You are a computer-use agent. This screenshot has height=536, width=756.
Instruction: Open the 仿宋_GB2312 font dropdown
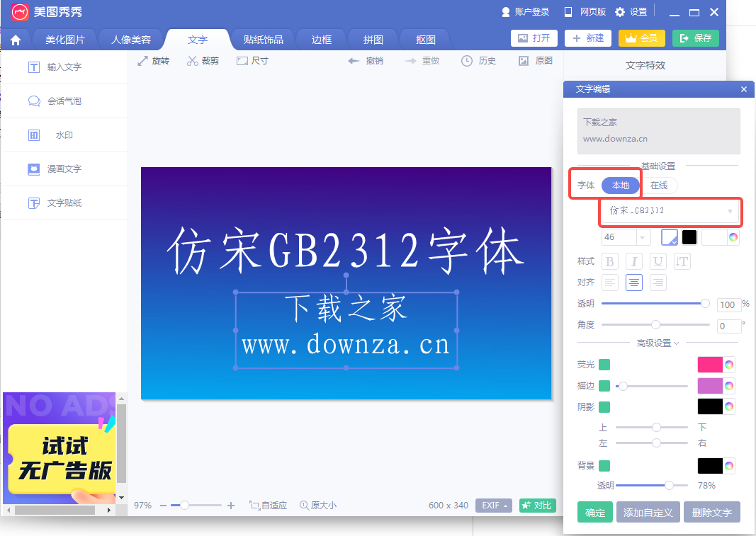[670, 211]
